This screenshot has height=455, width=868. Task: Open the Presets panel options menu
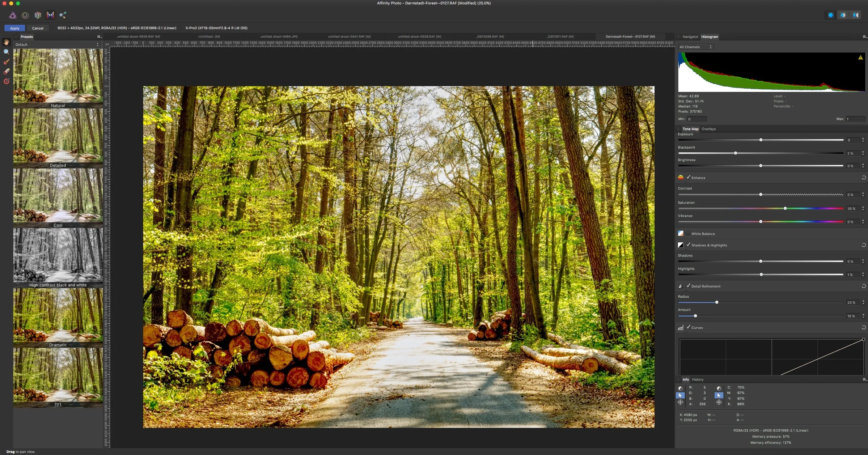tap(99, 37)
